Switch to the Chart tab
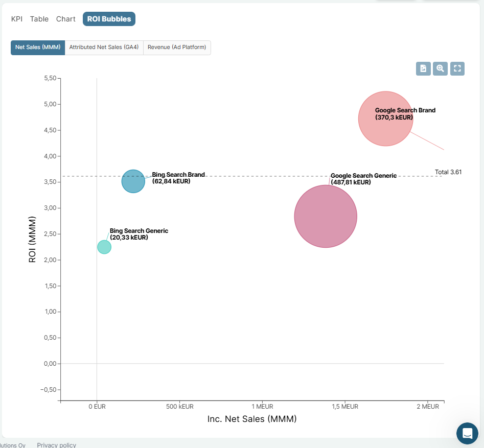 tap(66, 19)
